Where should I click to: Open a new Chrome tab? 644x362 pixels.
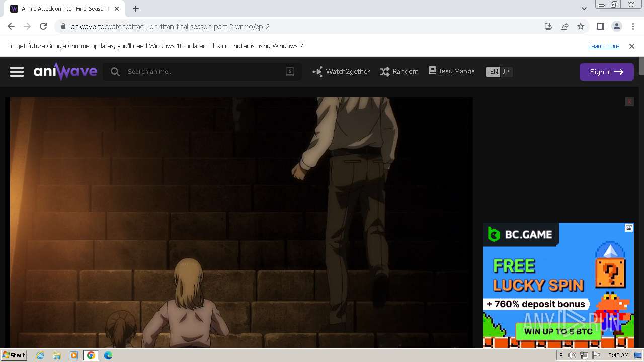click(x=136, y=9)
